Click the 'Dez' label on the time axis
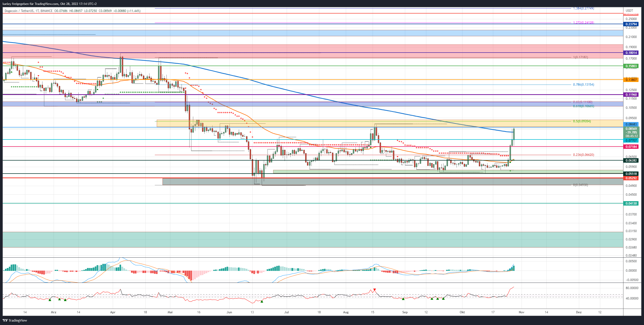The width and height of the screenshot is (644, 325). coord(579,312)
